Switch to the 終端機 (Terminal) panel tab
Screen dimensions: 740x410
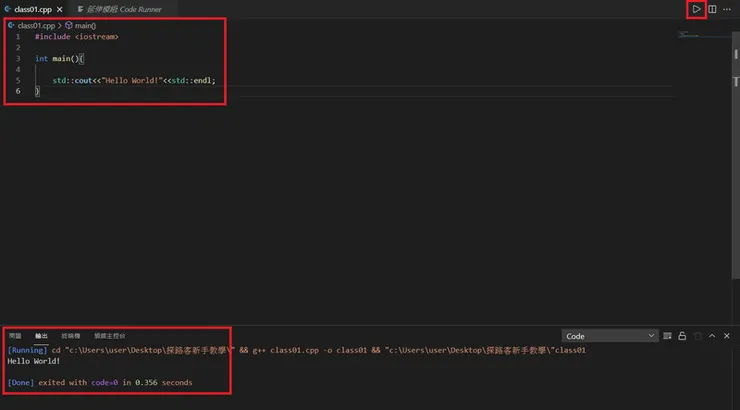pyautogui.click(x=71, y=336)
